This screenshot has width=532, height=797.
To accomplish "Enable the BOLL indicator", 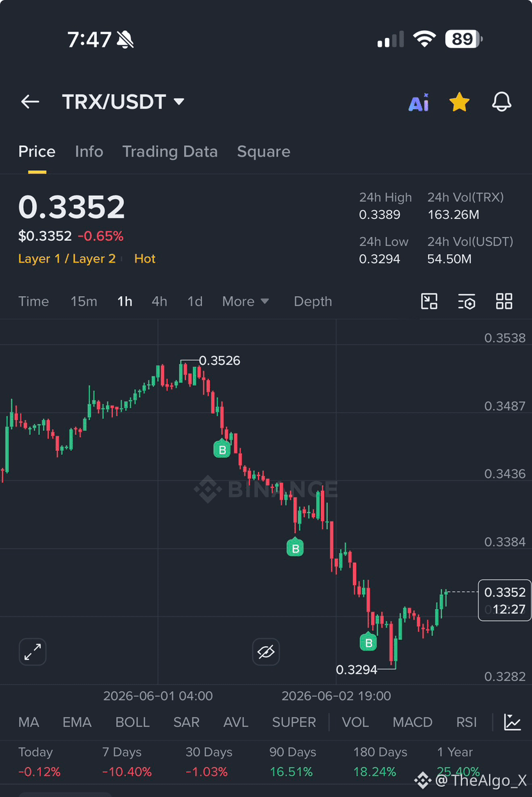I will click(132, 723).
